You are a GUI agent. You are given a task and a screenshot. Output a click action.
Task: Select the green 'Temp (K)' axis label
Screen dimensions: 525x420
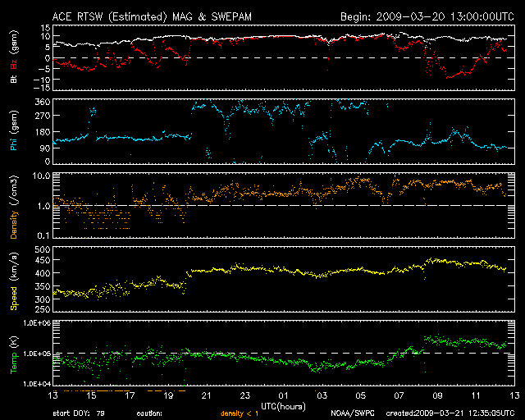pyautogui.click(x=14, y=355)
